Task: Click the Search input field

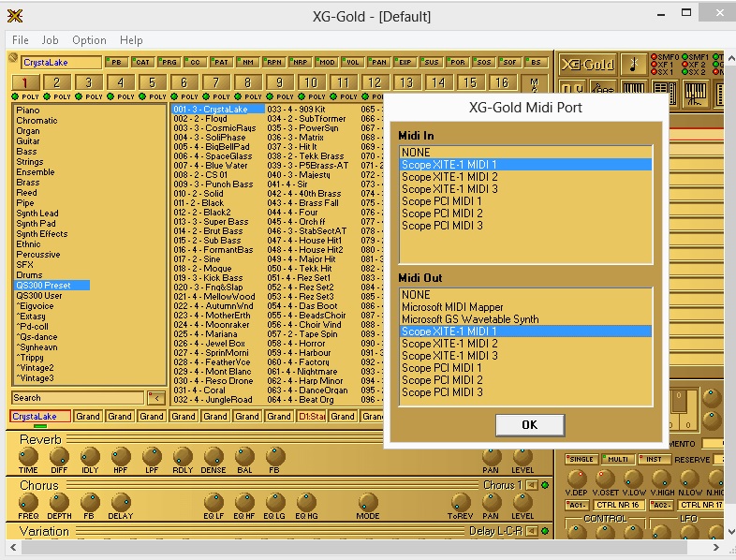Action: click(78, 398)
